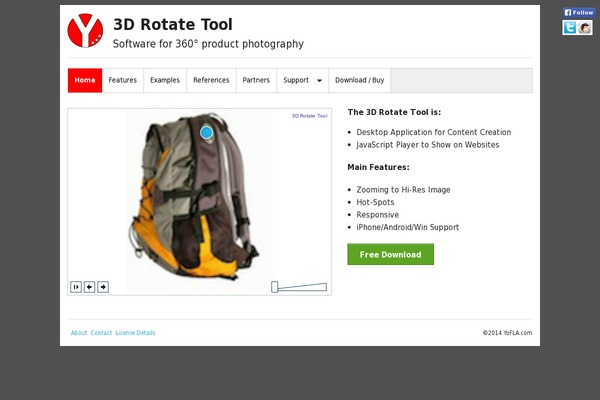
Task: Open the About footer link
Action: [79, 333]
